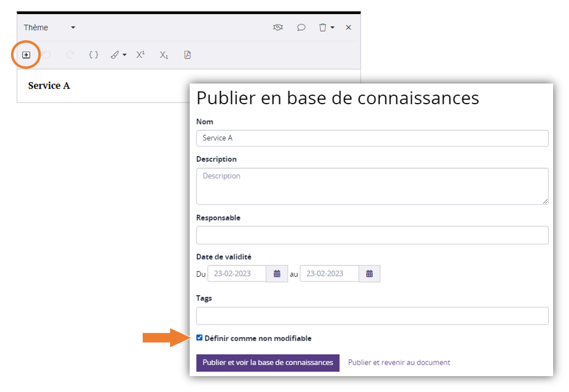Click into the Nom field

tap(372, 138)
